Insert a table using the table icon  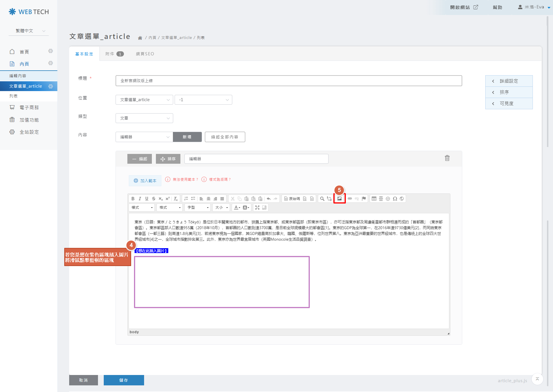click(374, 199)
